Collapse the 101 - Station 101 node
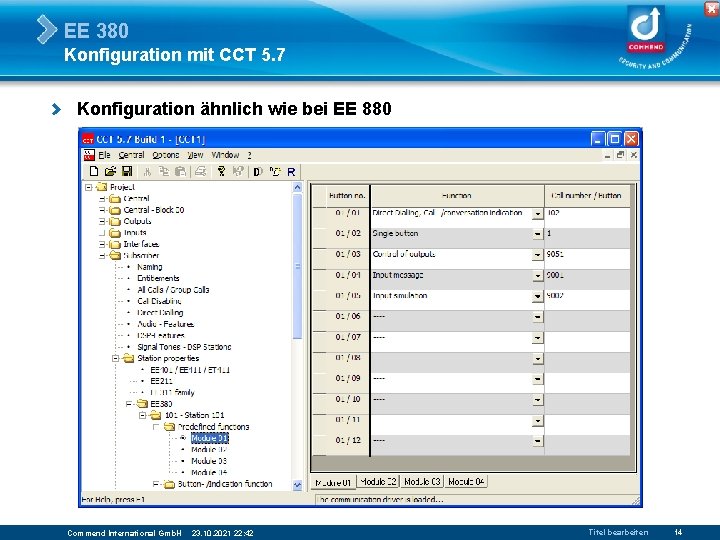Screen dimensions: 720x540 coord(143,416)
